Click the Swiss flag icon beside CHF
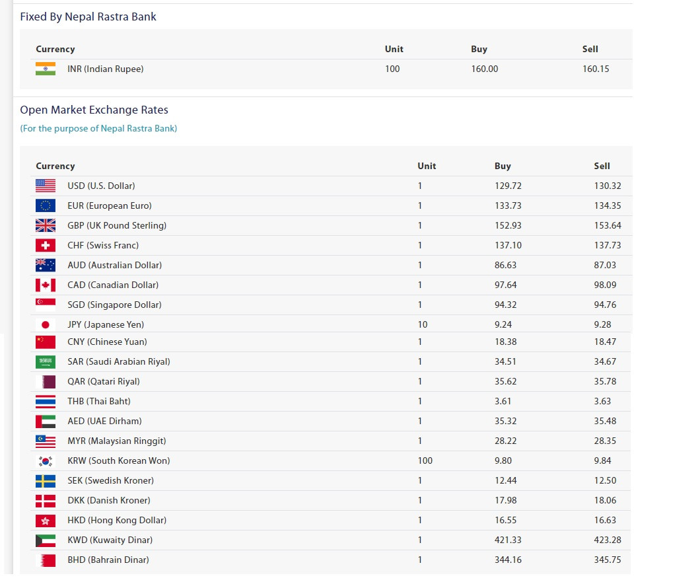This screenshot has height=588, width=700. click(x=46, y=245)
